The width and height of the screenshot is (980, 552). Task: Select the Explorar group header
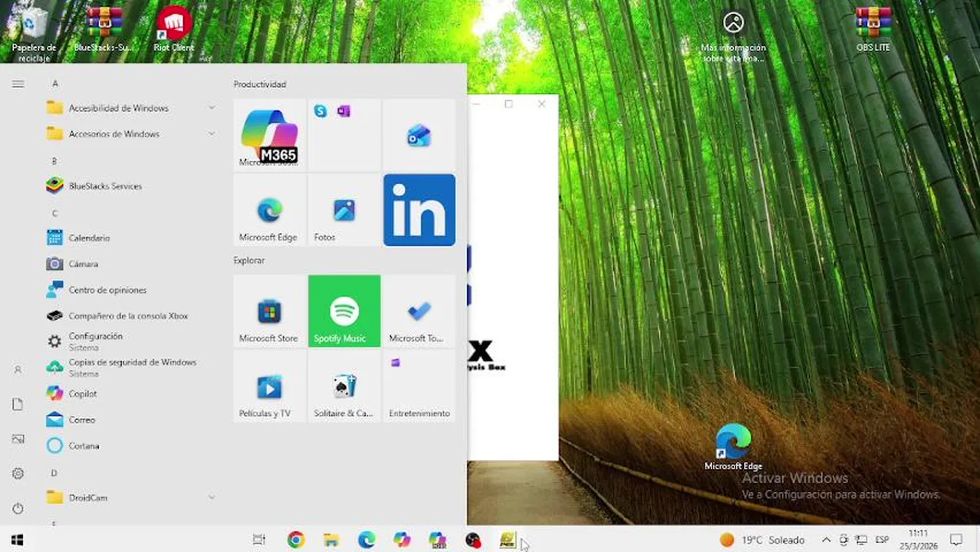(249, 261)
